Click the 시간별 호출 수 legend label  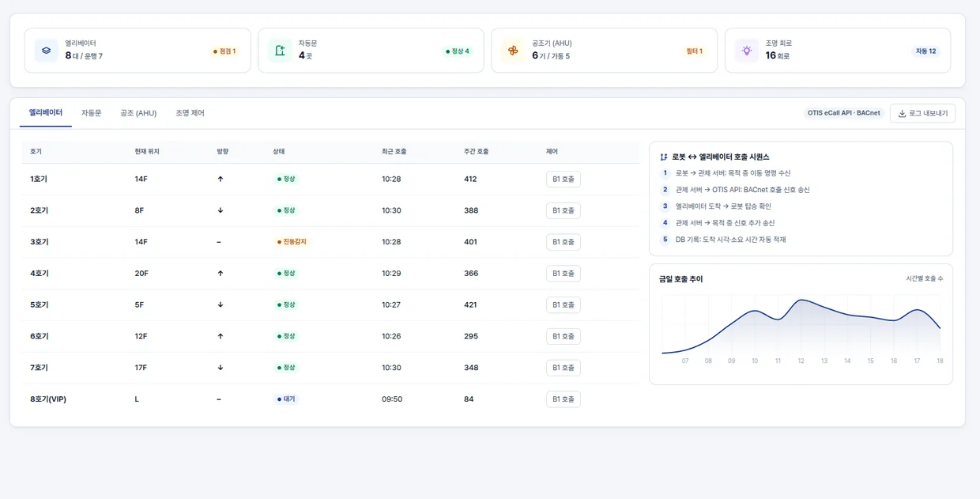[x=925, y=279]
